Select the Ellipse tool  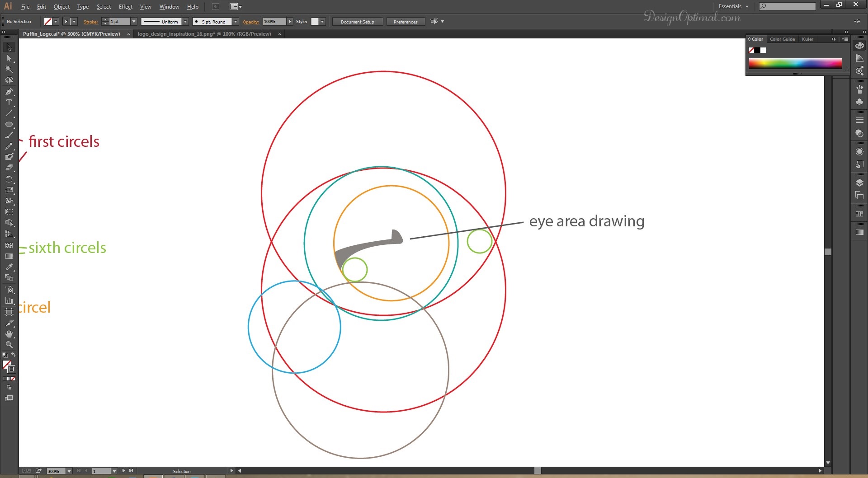coord(9,124)
